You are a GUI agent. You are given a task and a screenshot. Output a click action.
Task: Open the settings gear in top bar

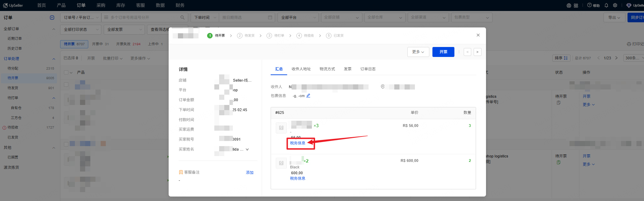point(615,5)
